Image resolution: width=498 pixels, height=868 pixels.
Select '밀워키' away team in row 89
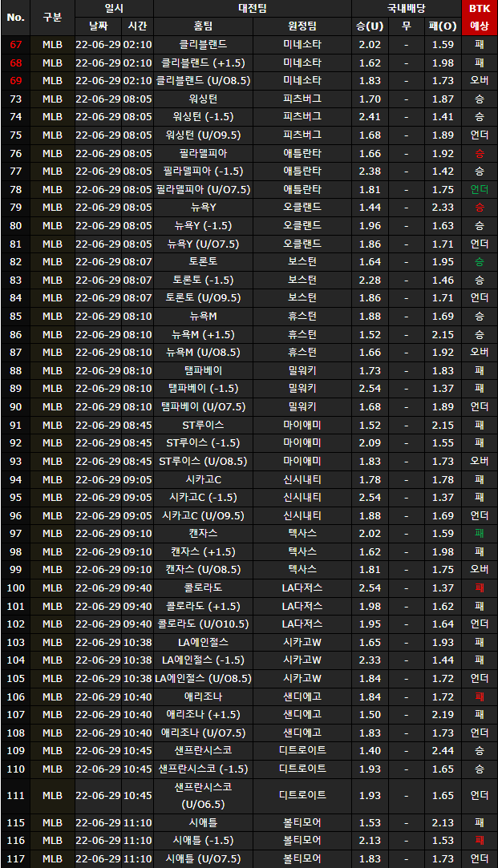click(x=302, y=389)
